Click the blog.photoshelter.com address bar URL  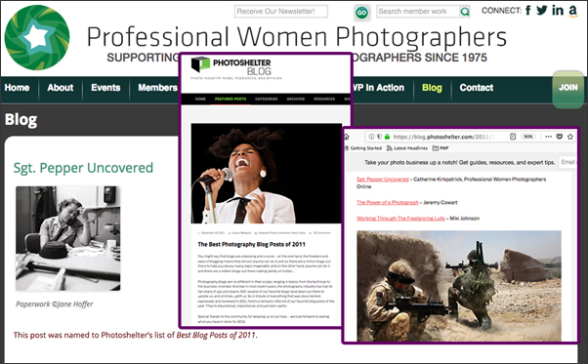(x=443, y=137)
